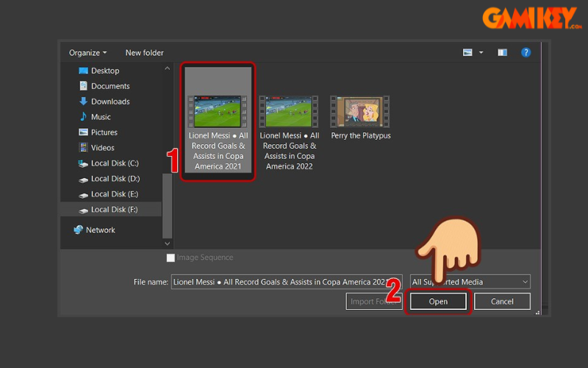
Task: Toggle the preview pane icon
Action: pos(503,52)
